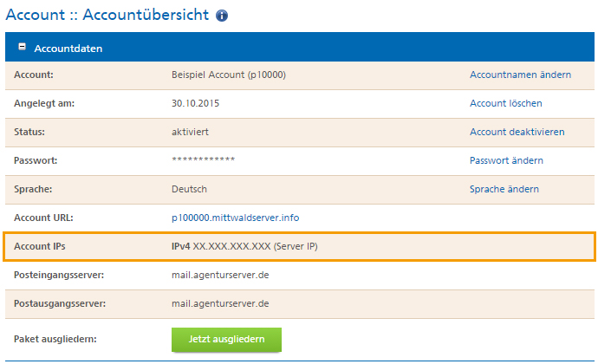
Task: Collapse the Accountdaten section
Action: tap(23, 47)
